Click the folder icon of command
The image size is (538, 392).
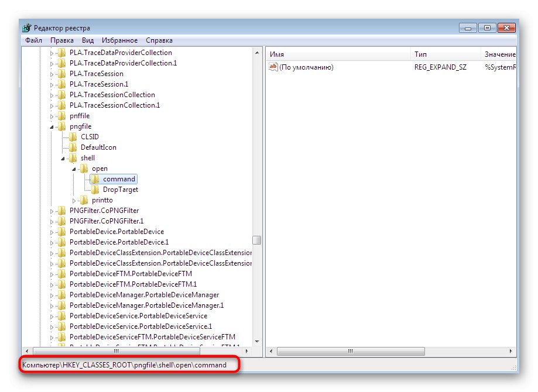click(x=95, y=179)
